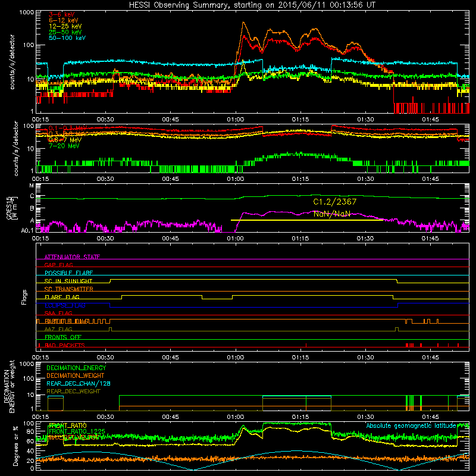Click the FRONT_RATIO legend label

(68, 425)
